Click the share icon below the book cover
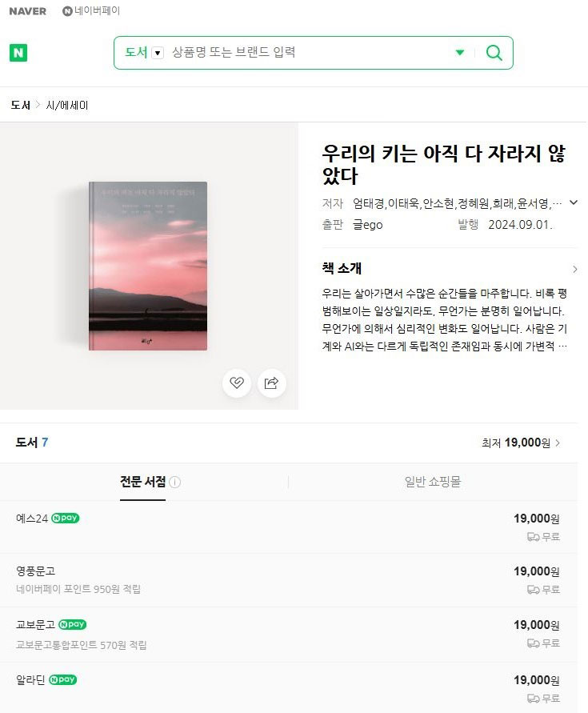588x713 pixels. pos(271,383)
